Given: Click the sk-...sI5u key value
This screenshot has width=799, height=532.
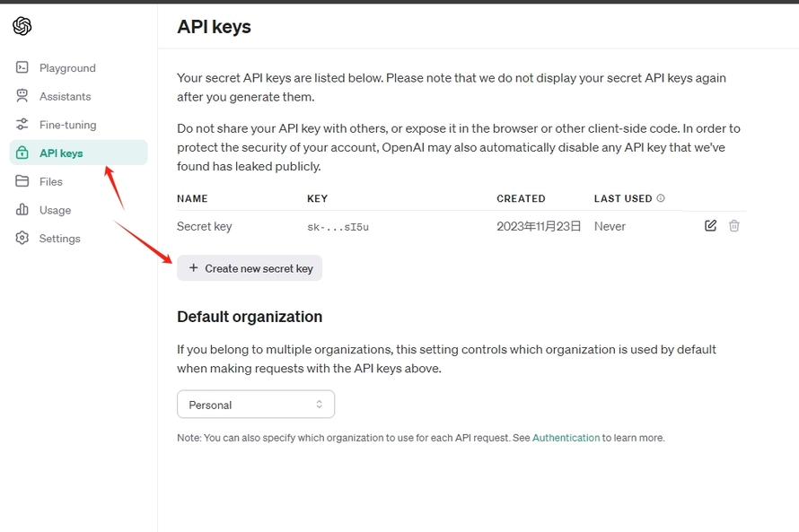Looking at the screenshot, I should [x=338, y=227].
